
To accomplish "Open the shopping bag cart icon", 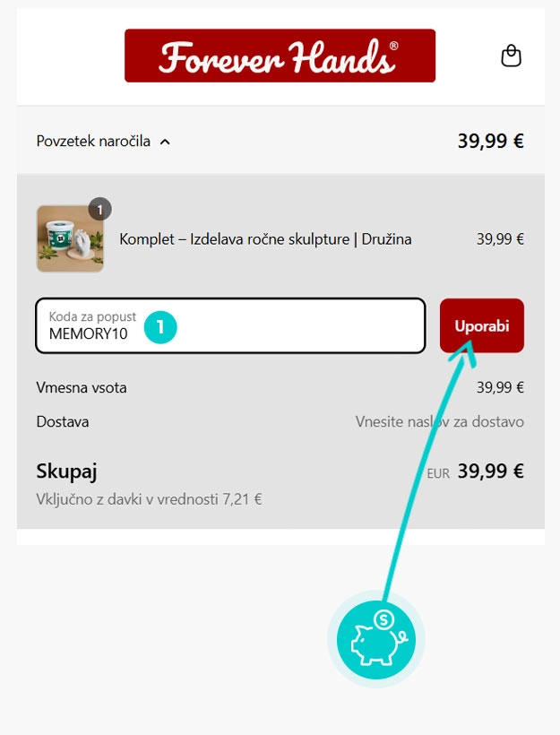I will pos(511,56).
